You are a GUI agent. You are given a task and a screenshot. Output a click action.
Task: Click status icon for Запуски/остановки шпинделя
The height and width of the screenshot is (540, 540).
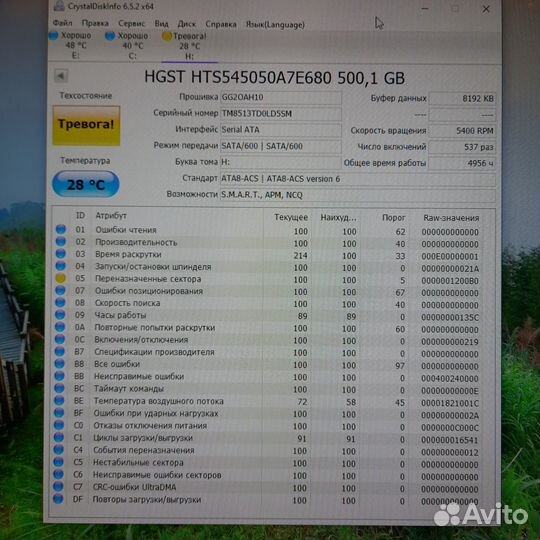pos(61,266)
